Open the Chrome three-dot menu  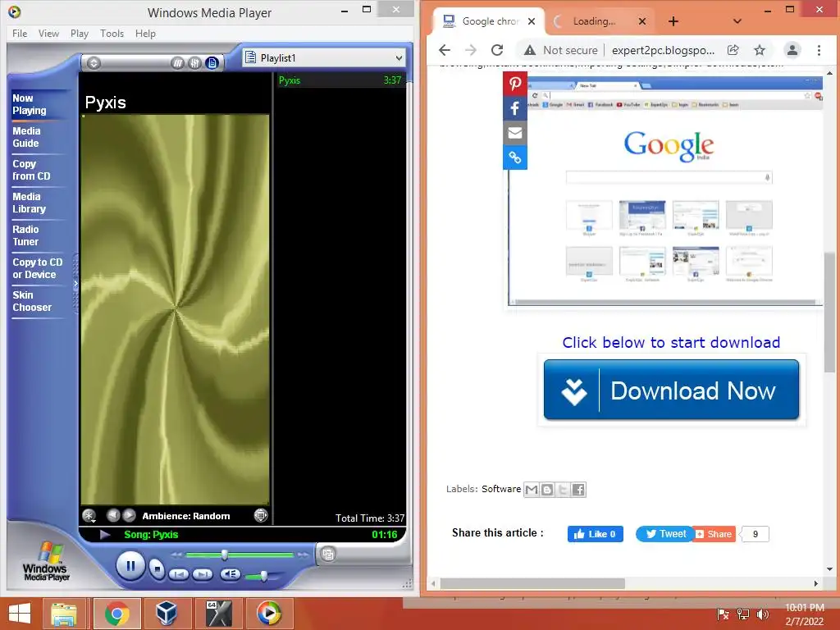pyautogui.click(x=819, y=50)
